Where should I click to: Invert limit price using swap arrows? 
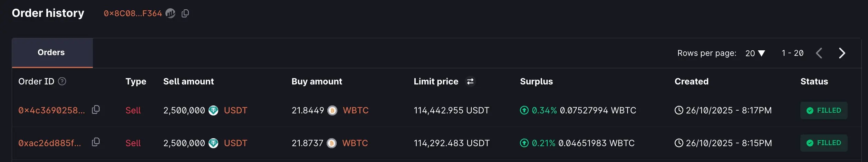coord(470,81)
